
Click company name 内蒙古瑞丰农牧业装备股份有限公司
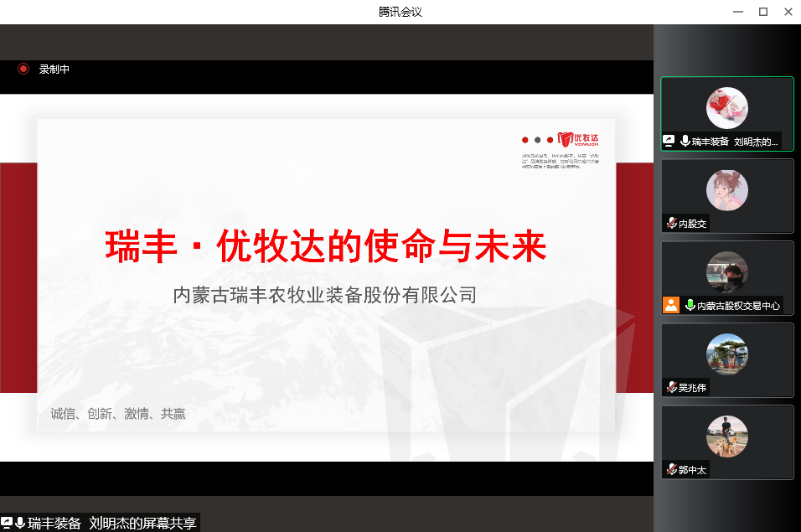[325, 295]
